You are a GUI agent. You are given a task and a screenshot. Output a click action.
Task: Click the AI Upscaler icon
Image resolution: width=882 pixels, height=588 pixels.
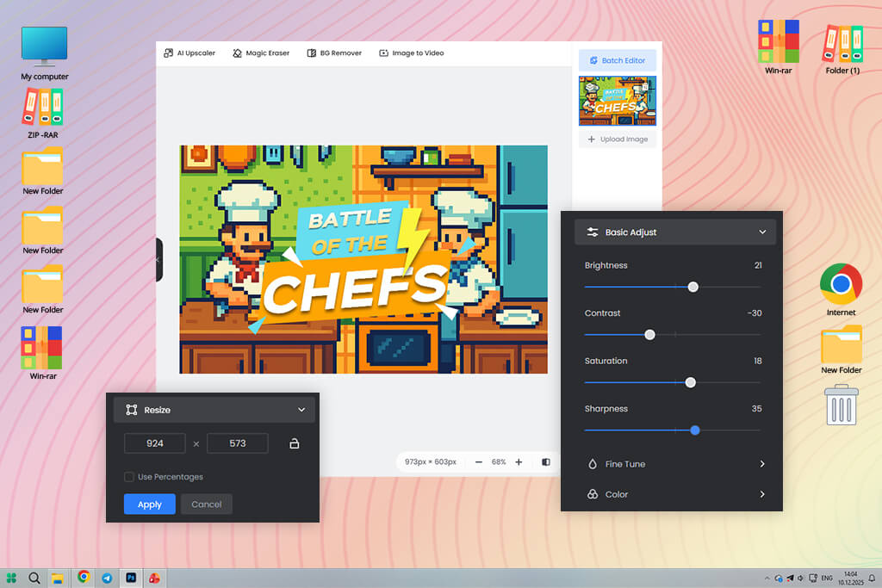[168, 53]
